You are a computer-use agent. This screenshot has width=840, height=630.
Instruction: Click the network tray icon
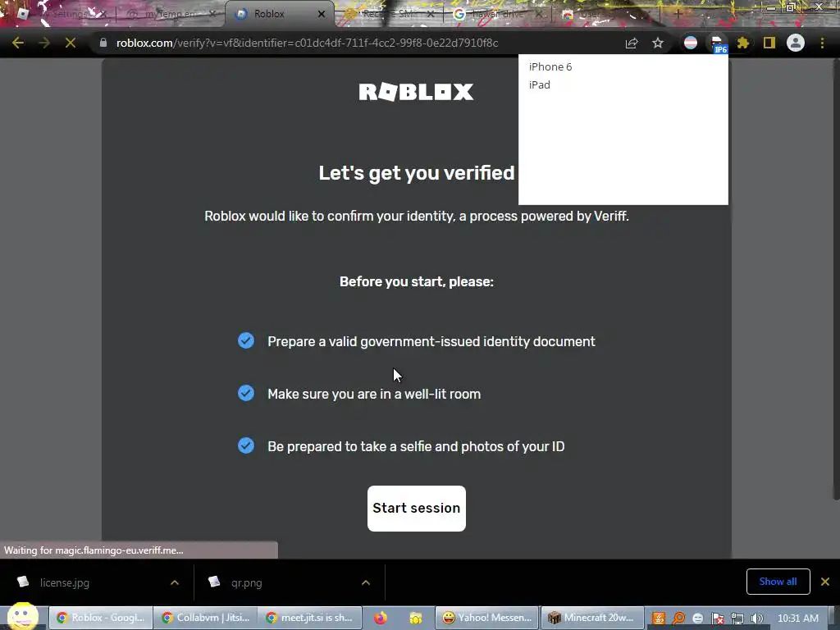pyautogui.click(x=737, y=619)
